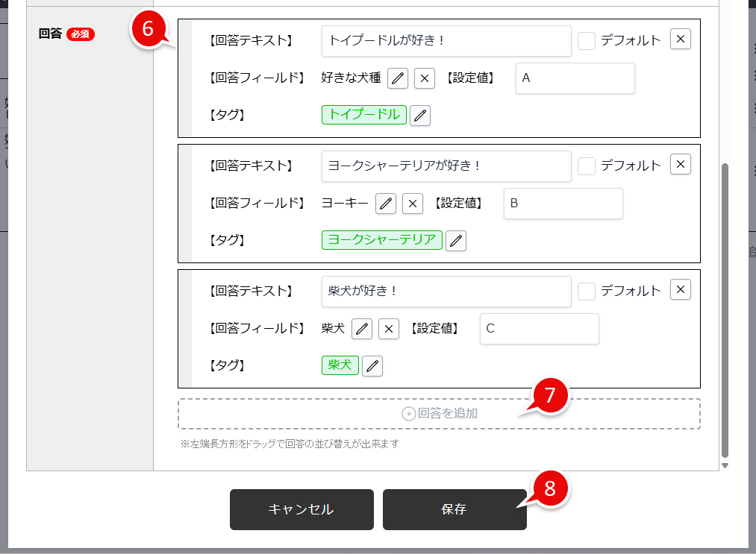Edit the 好きな犬種 field with pencil icon
This screenshot has height=554, width=756.
[397, 78]
